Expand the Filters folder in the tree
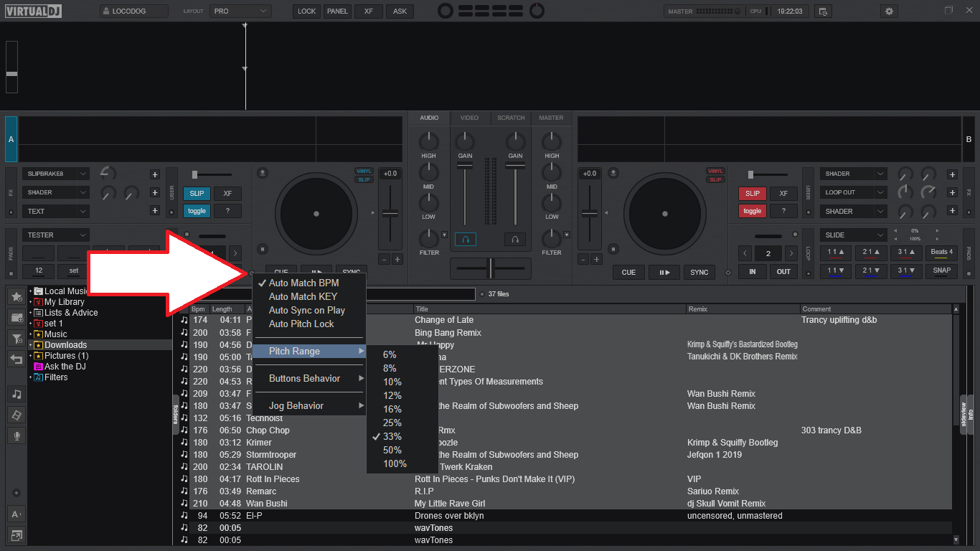 [31, 377]
